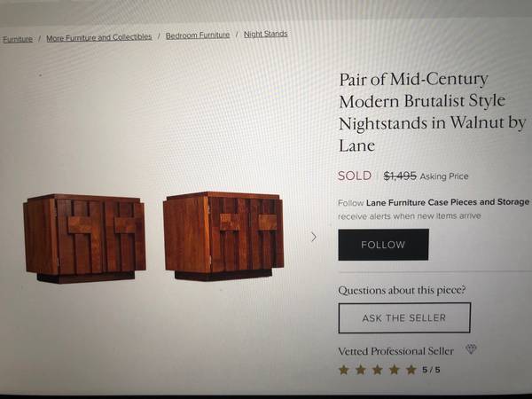Navigate to Bedroom Furniture breadcrumb
Image resolution: width=532 pixels, height=399 pixels.
(x=197, y=35)
